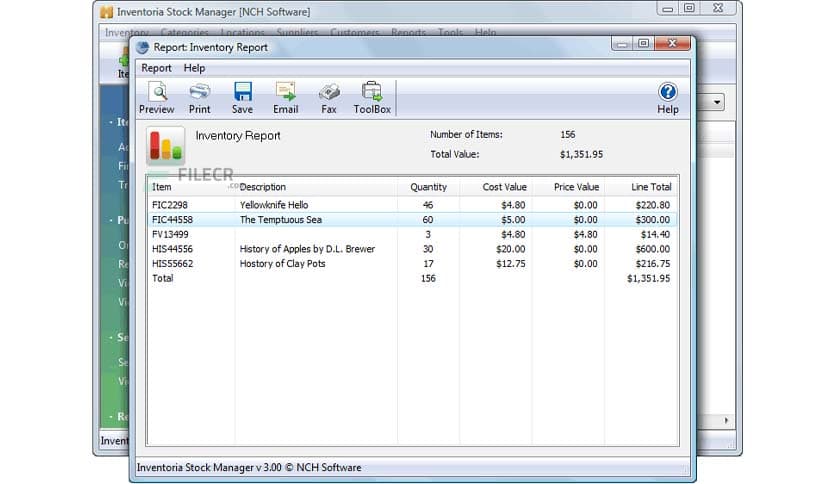Click the Description column header

point(263,187)
